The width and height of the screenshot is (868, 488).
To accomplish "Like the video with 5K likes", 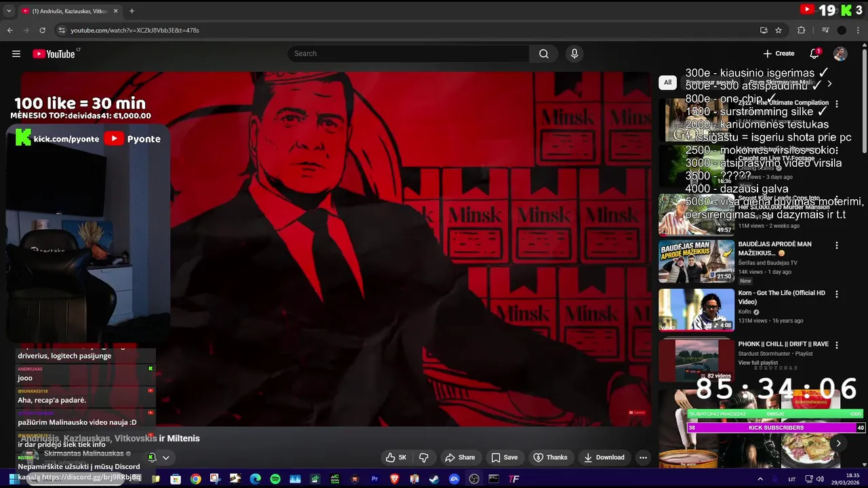I will [396, 457].
